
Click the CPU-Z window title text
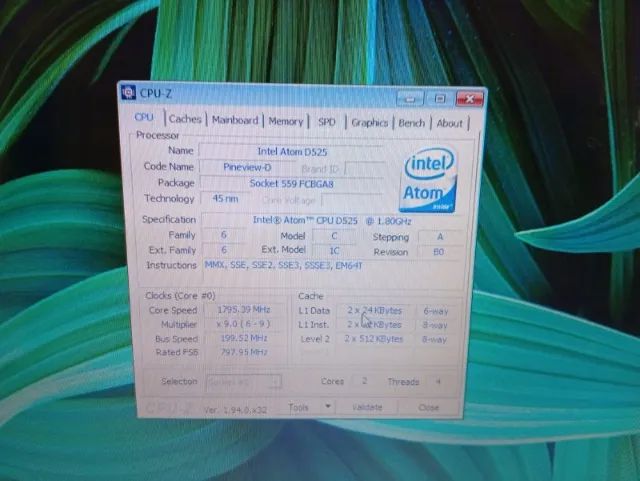(156, 94)
